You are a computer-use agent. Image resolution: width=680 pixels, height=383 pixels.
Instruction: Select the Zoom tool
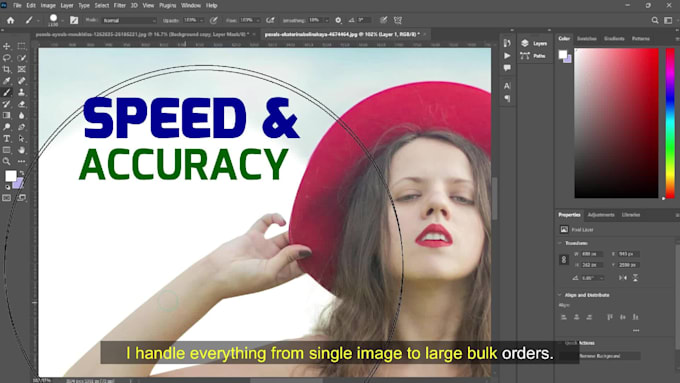pyautogui.click(x=7, y=162)
